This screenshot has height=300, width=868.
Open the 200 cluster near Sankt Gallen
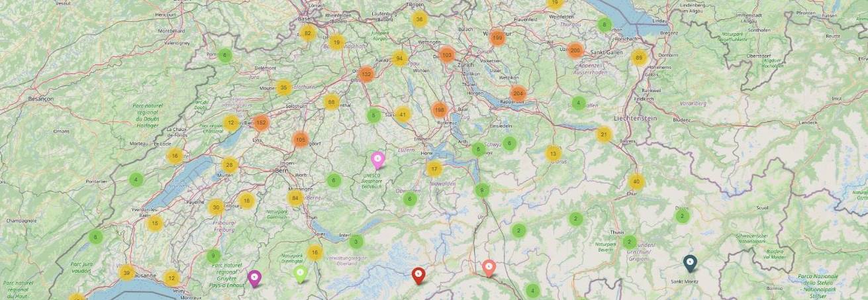click(575, 50)
